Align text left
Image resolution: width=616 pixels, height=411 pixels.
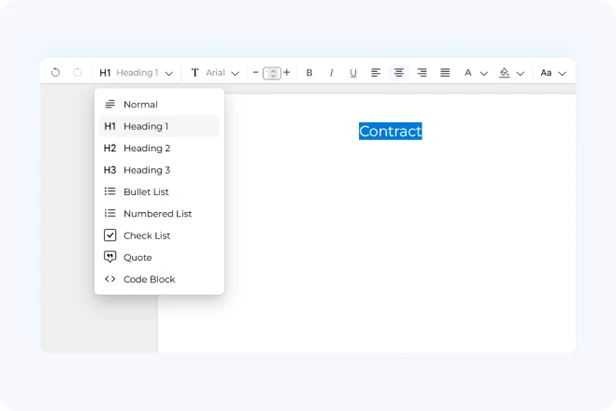[x=376, y=73]
